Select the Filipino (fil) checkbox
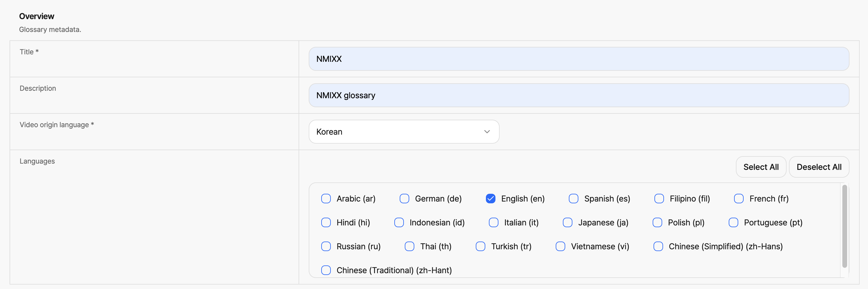This screenshot has height=289, width=868. (x=659, y=199)
